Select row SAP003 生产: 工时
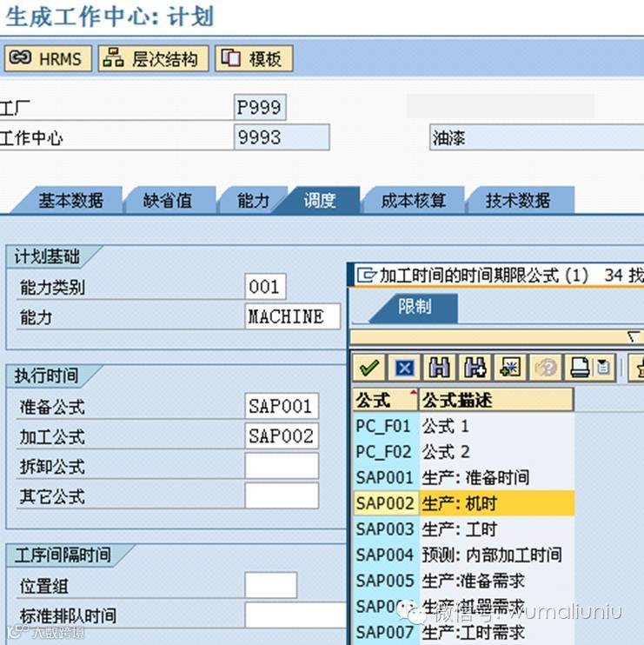The width and height of the screenshot is (644, 645). (463, 529)
